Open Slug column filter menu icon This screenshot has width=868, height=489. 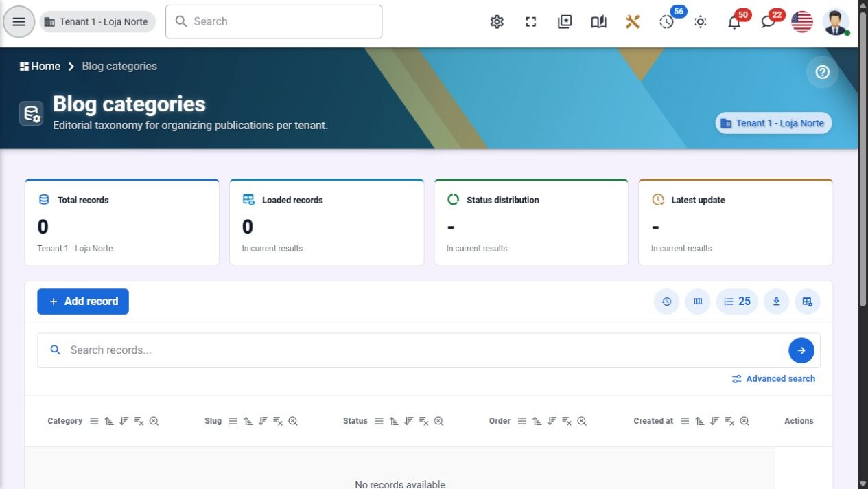tap(233, 421)
